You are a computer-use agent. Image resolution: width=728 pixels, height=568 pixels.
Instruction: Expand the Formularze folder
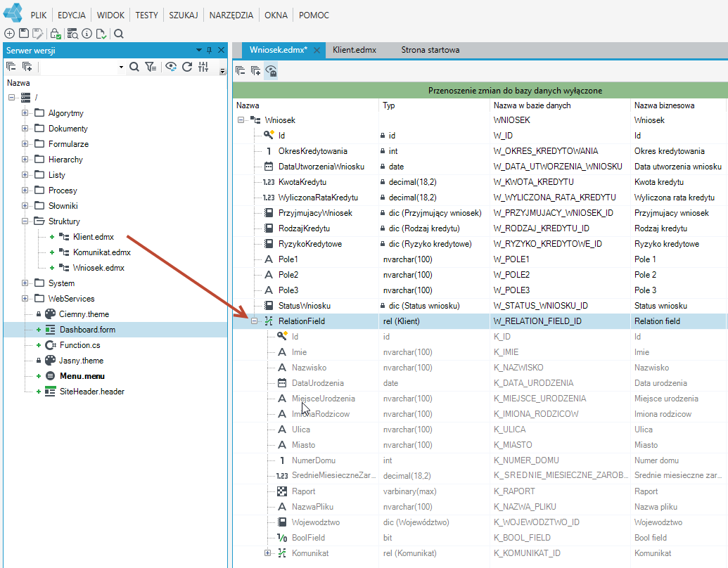[x=25, y=144]
